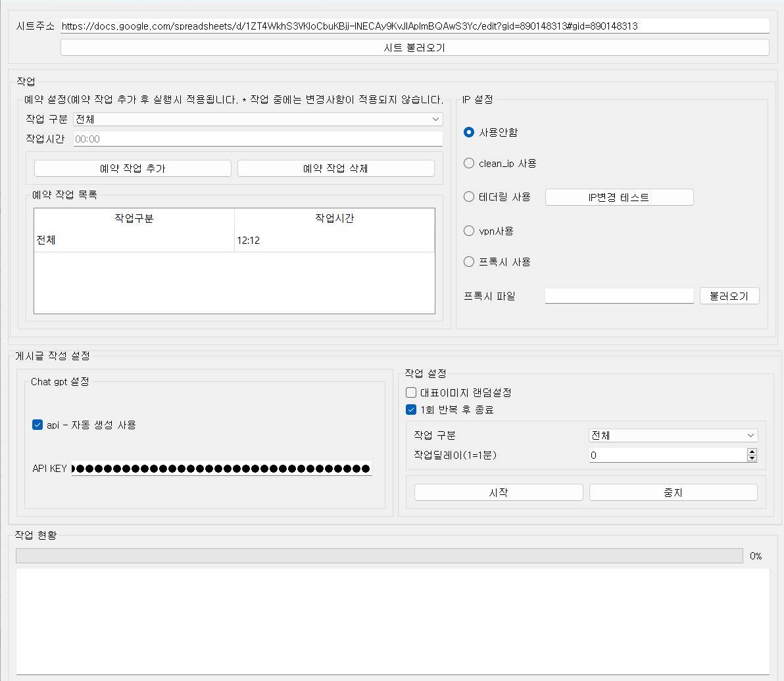Select the 사용안함 radio button
The height and width of the screenshot is (681, 784).
coord(469,132)
